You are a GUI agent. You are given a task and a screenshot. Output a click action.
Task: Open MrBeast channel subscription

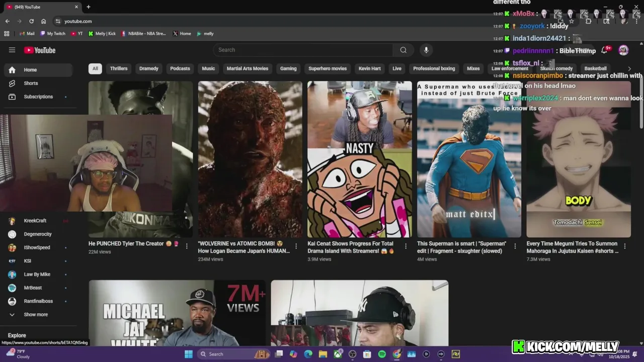pos(38,288)
